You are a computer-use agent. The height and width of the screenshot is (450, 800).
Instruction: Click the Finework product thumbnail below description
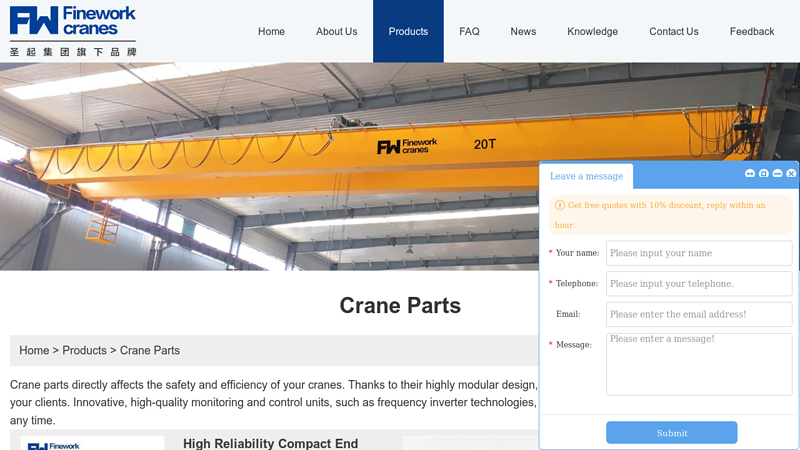(92, 443)
